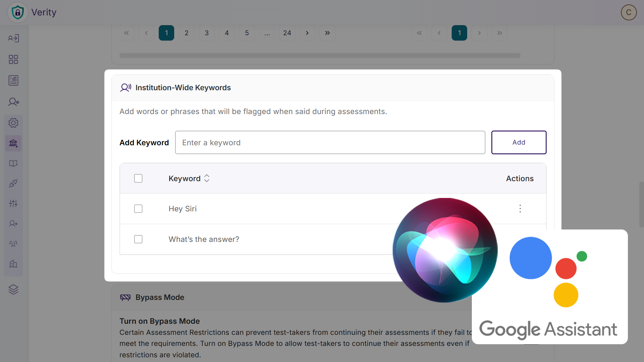Tick the checkbox for Hey Siri
The width and height of the screenshot is (644, 362).
tap(138, 209)
